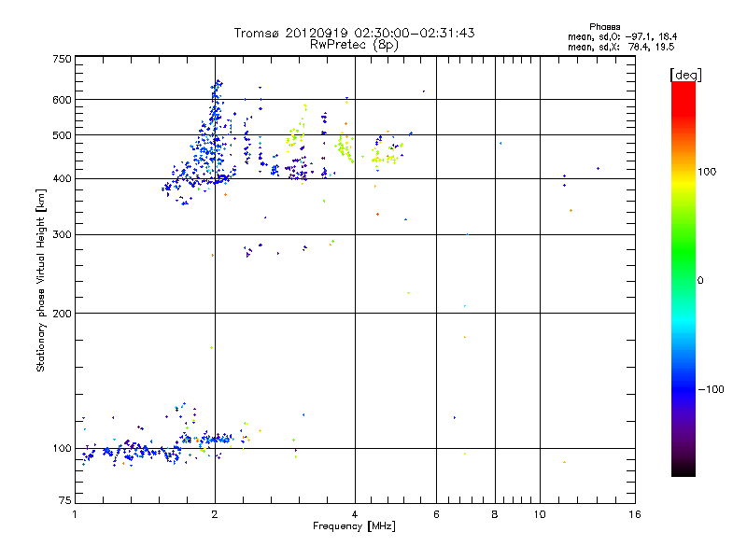This screenshot has height=560, width=747.
Task: Click the y-axis label 'Stationary phase Virtual Height [km]'
Action: click(41, 280)
